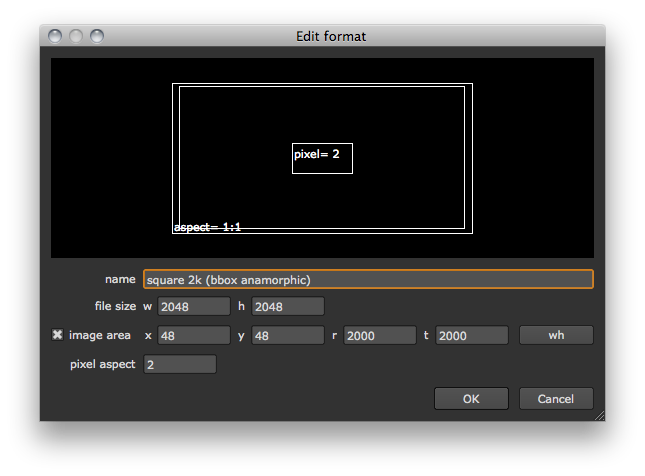Click the Edit format title bar
Viewport: 645px width, 476px height.
click(x=331, y=36)
